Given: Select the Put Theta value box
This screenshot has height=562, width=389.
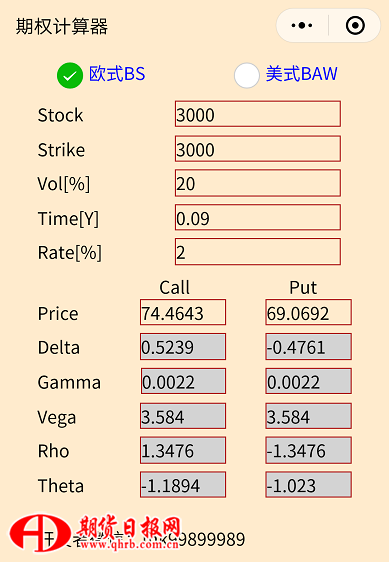Looking at the screenshot, I should point(308,485).
